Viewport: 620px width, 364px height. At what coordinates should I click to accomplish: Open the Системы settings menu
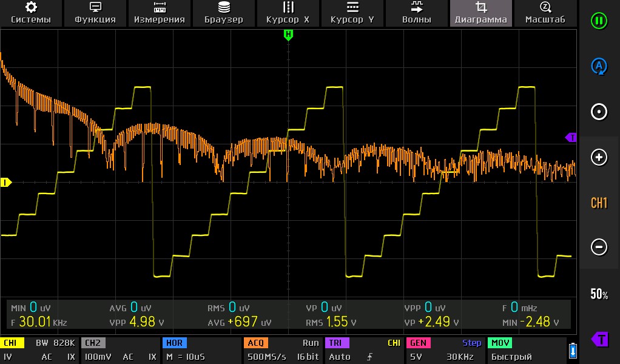[31, 13]
